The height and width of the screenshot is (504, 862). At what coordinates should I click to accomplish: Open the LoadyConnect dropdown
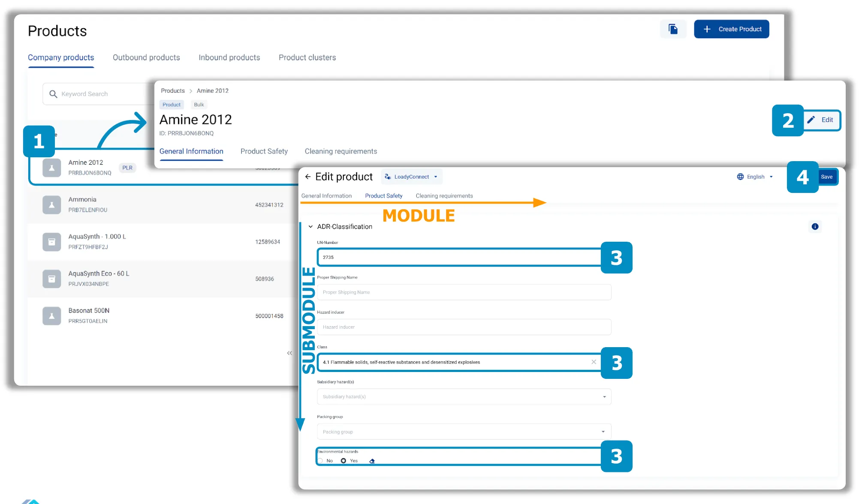412,177
